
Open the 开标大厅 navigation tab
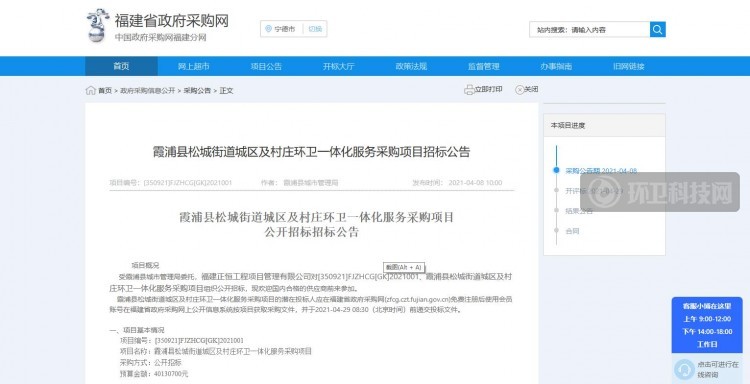pos(339,66)
